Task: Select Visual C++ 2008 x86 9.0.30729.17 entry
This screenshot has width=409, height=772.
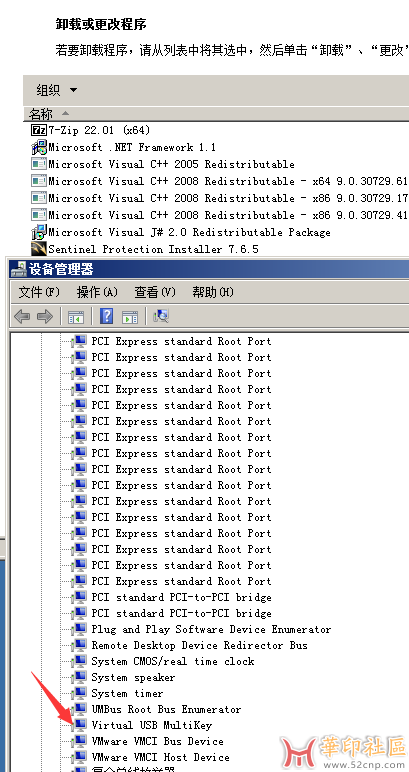Action: pos(228,198)
